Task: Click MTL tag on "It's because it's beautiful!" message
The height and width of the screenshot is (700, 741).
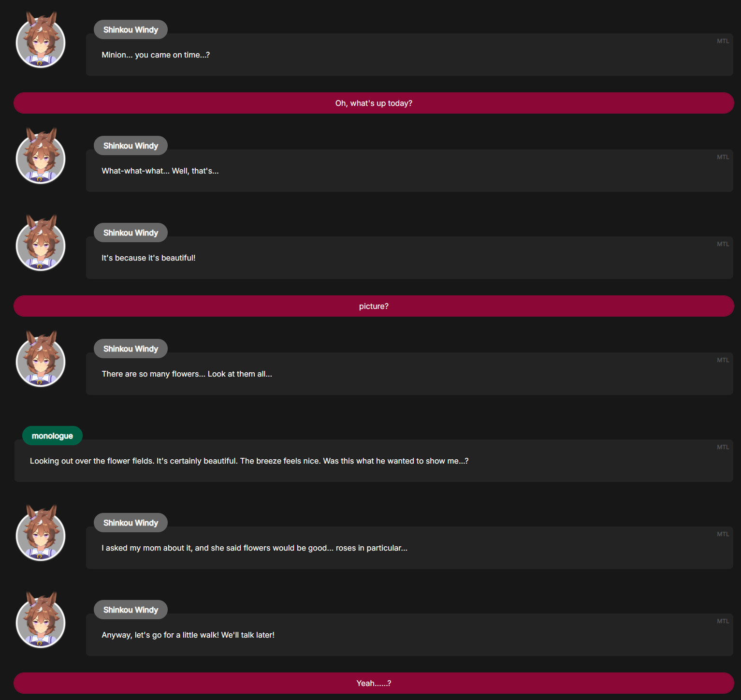Action: tap(723, 244)
